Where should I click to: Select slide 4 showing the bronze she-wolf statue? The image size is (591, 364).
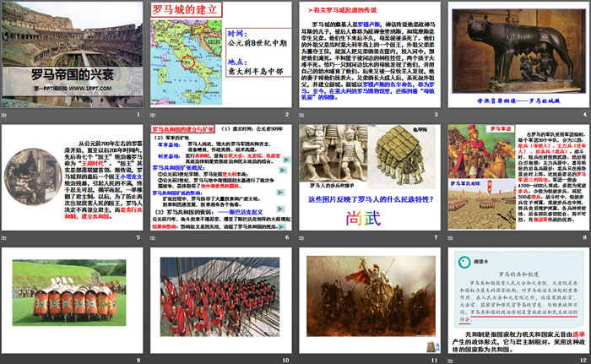(x=518, y=54)
